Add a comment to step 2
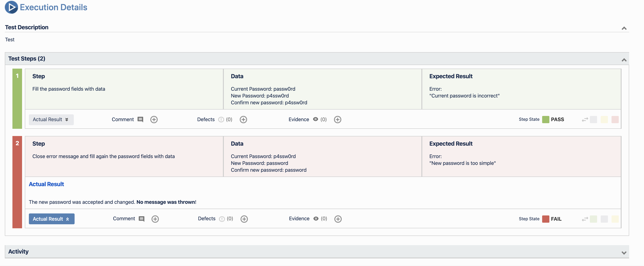644x266 pixels. [x=155, y=219]
